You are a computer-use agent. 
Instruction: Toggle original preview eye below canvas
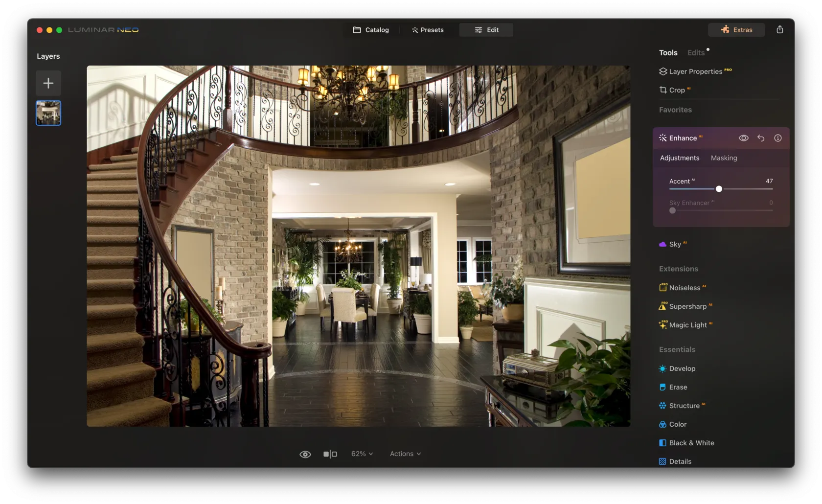pos(305,454)
